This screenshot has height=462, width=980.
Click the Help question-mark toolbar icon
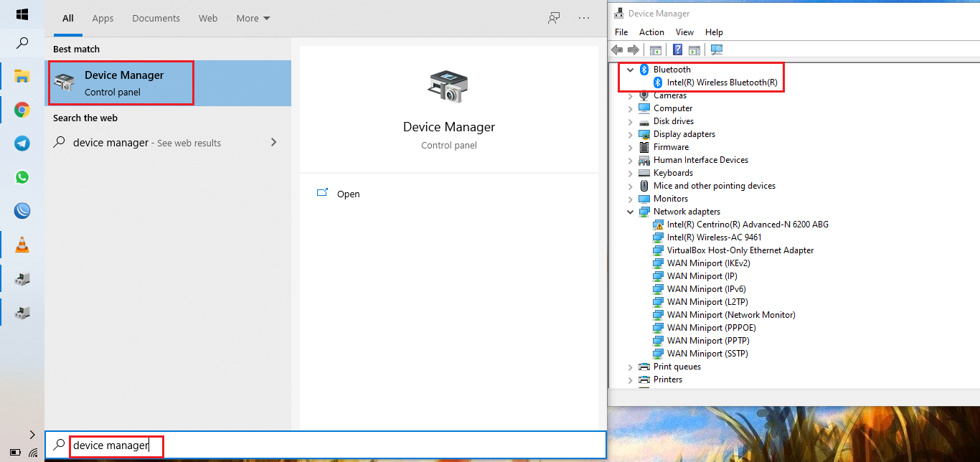click(x=677, y=49)
